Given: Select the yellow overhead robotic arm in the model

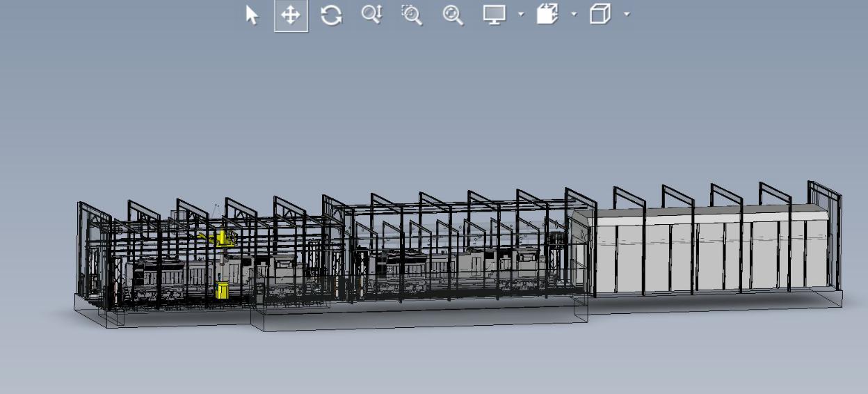Looking at the screenshot, I should point(222,239).
